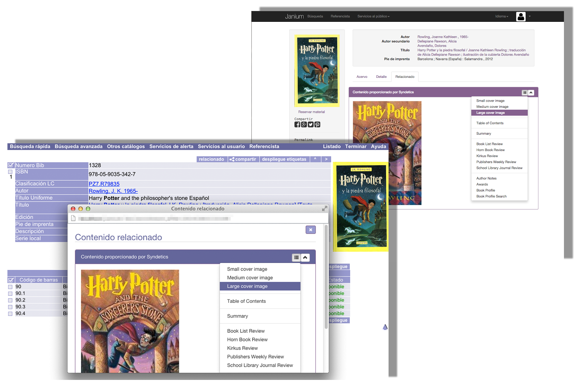Click Reservar material link
The height and width of the screenshot is (392, 585).
pos(311,112)
